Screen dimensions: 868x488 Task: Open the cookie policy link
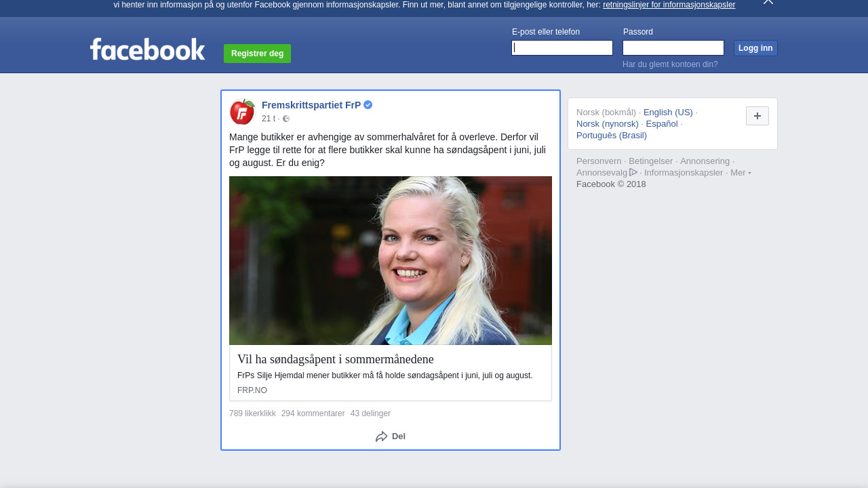[x=669, y=5]
